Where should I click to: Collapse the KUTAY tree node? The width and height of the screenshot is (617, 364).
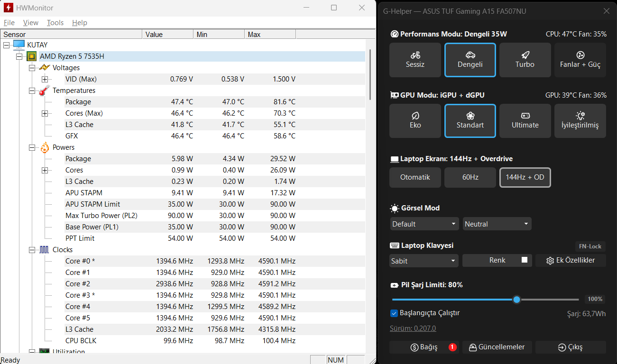coord(7,45)
